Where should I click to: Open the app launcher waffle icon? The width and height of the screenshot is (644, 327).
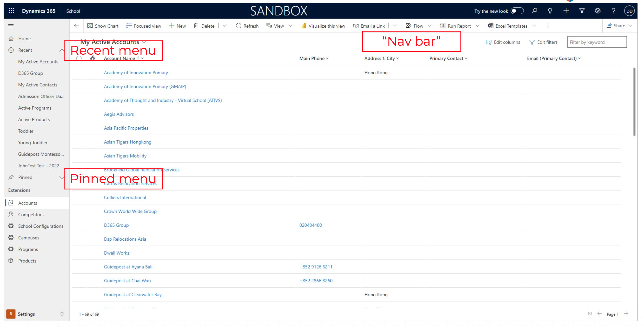(x=11, y=11)
